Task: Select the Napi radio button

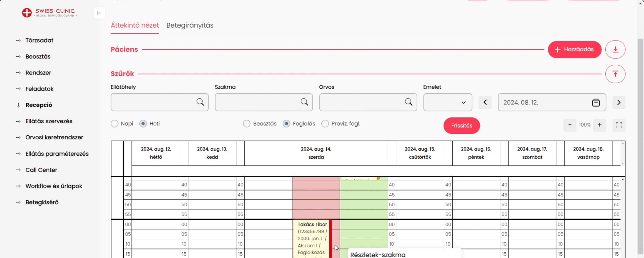Action: tap(115, 124)
